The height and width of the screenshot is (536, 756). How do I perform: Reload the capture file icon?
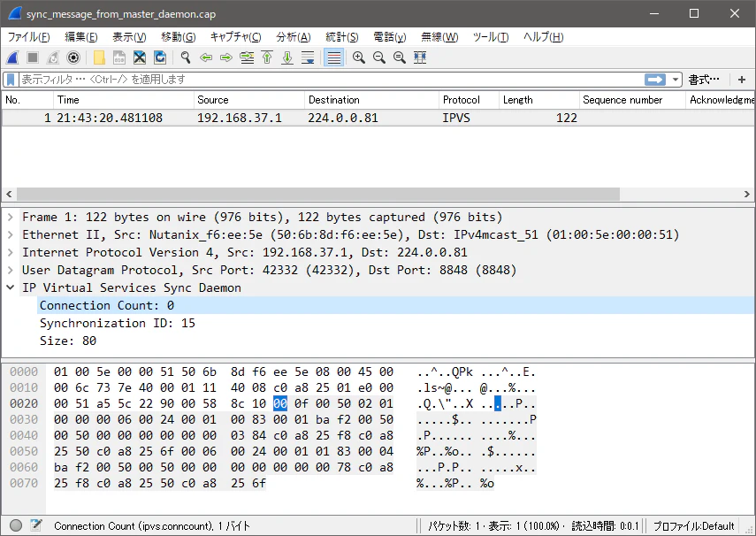click(160, 57)
